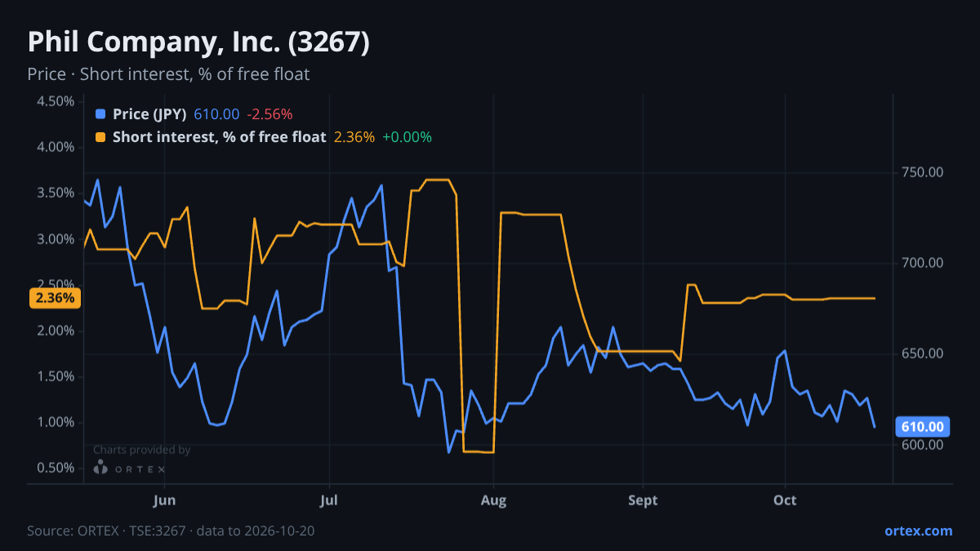The height and width of the screenshot is (551, 980).
Task: Click the 650.00 right axis label
Action: click(x=923, y=353)
